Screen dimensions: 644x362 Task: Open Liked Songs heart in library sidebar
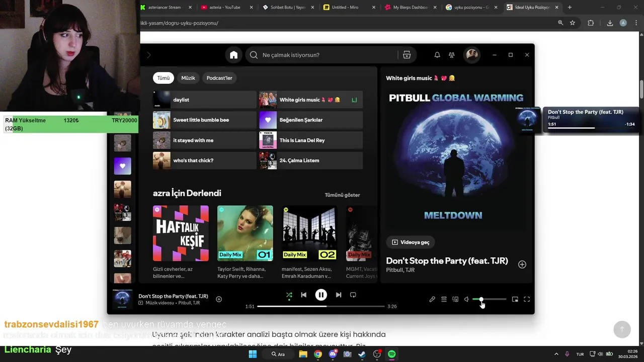click(x=122, y=166)
